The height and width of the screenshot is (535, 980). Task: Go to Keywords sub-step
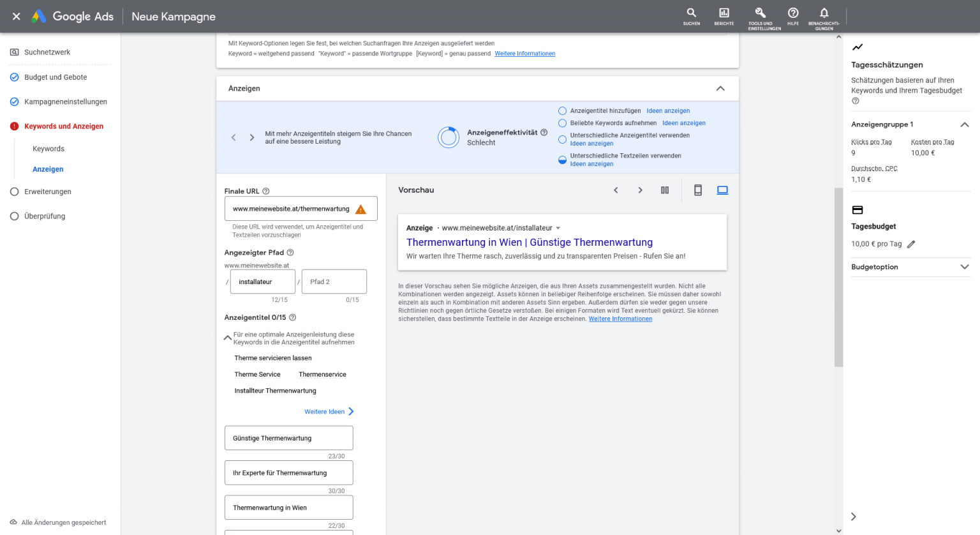tap(48, 149)
